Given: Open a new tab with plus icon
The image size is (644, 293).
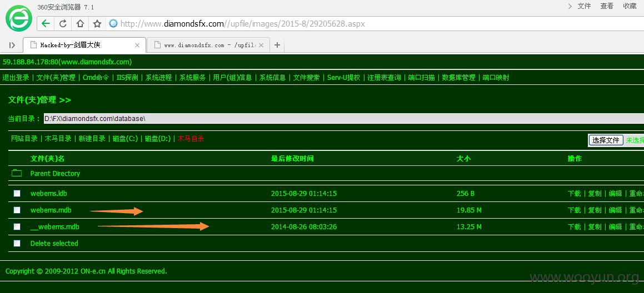Looking at the screenshot, I should coord(277,45).
